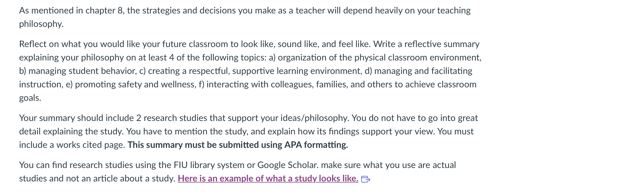The height and width of the screenshot is (196, 644).
Task: Click the word 'philosophy.' ending the first paragraph
Action: coord(41,24)
